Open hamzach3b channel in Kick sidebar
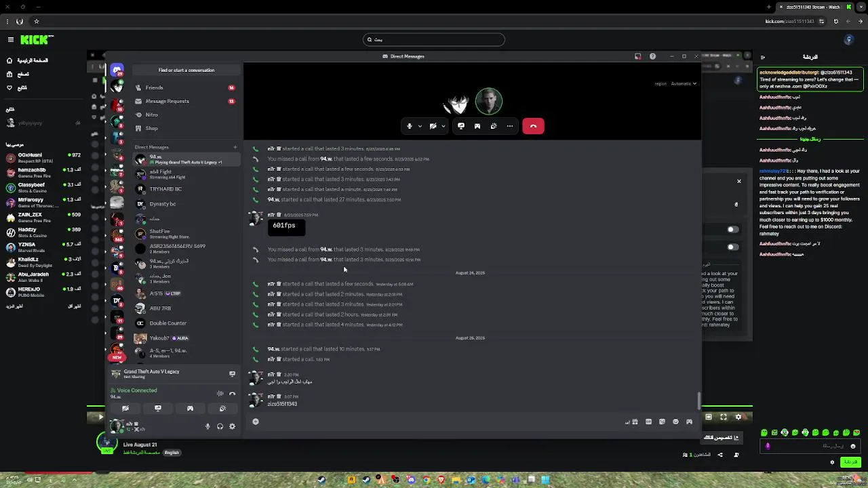868x488 pixels. 43,172
